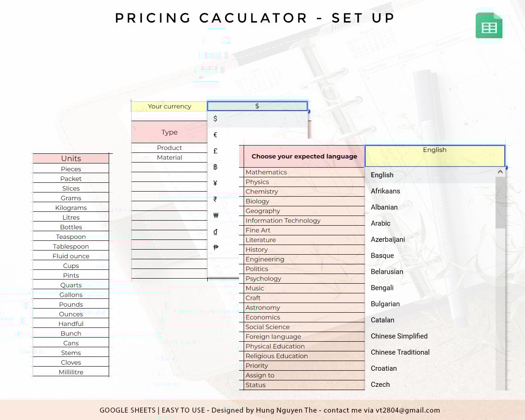Image resolution: width=525 pixels, height=420 pixels.
Task: Select the yen currency symbol
Action: 215,183
